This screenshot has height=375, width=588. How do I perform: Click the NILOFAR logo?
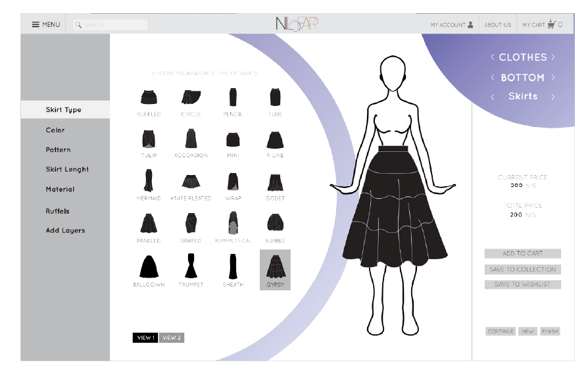297,24
